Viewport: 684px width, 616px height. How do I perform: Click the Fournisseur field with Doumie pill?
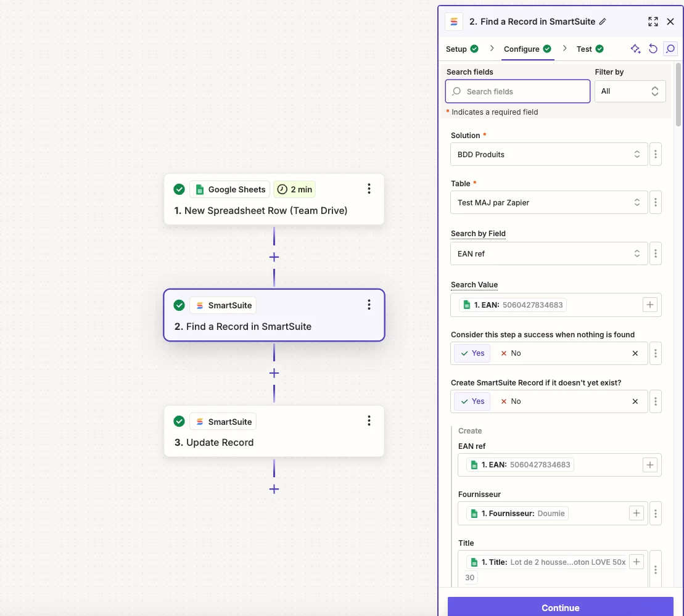pyautogui.click(x=553, y=514)
